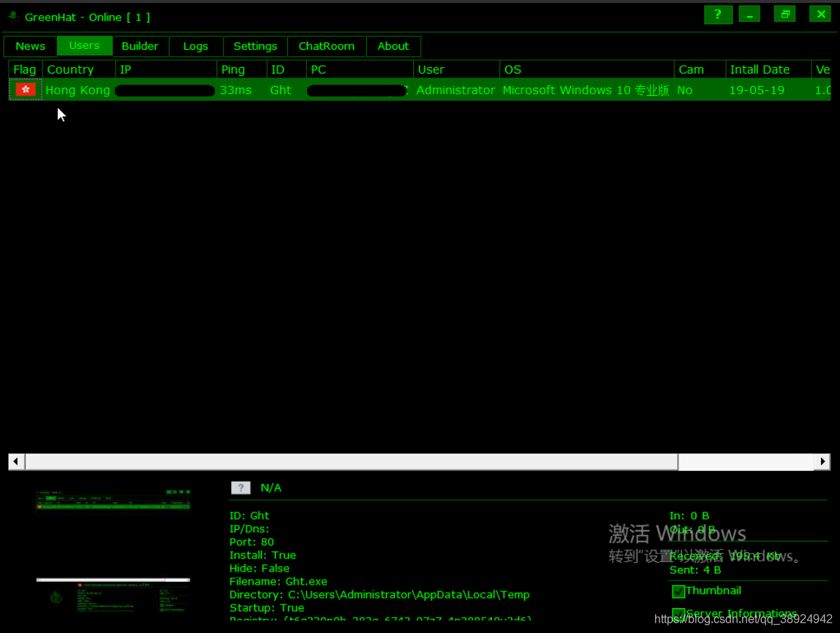Open the help question mark button
Screen dimensions: 840x633
coord(718,15)
